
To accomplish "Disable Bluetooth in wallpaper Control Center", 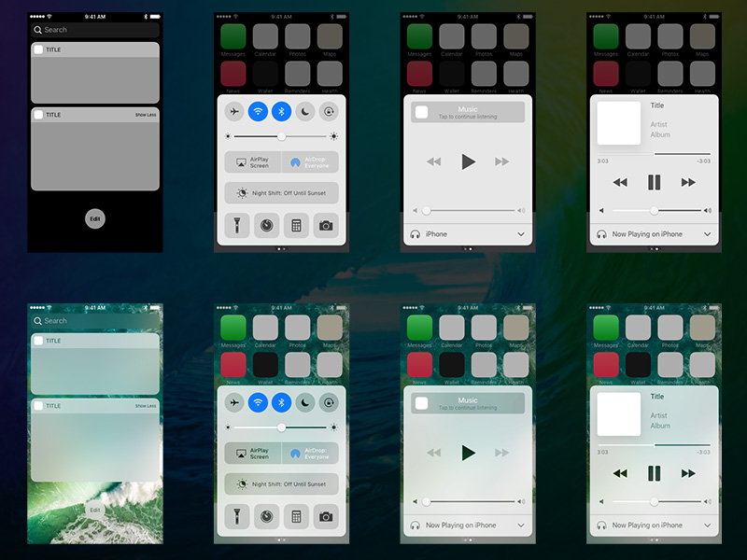I will (282, 403).
